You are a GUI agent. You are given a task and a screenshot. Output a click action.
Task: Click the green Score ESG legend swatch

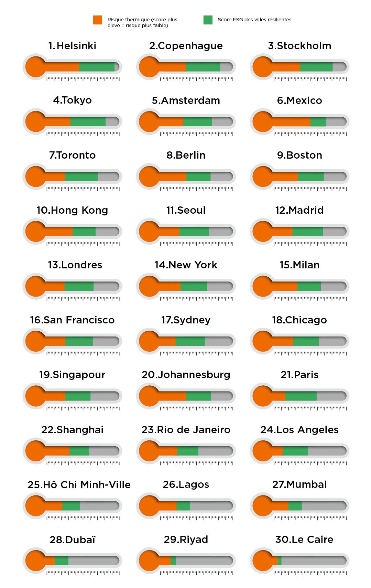[x=208, y=20]
